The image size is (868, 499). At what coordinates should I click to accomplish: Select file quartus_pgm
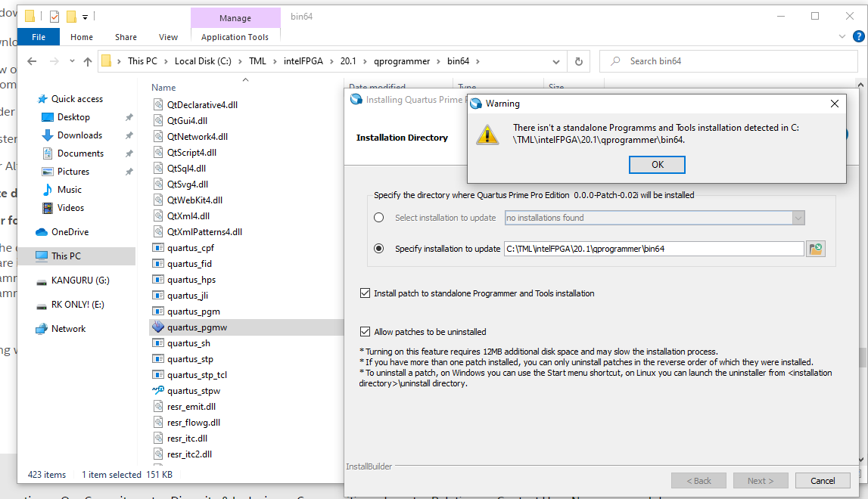[x=193, y=311]
